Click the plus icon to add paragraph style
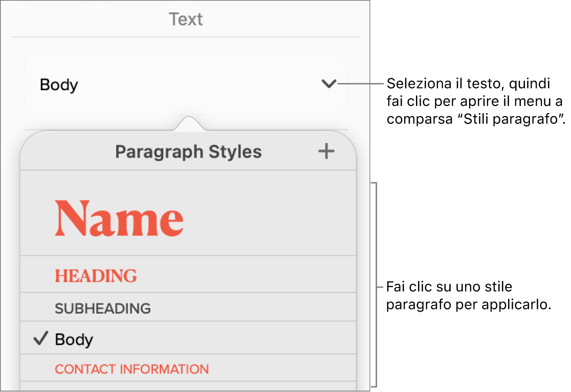The image size is (571, 392). [x=326, y=151]
